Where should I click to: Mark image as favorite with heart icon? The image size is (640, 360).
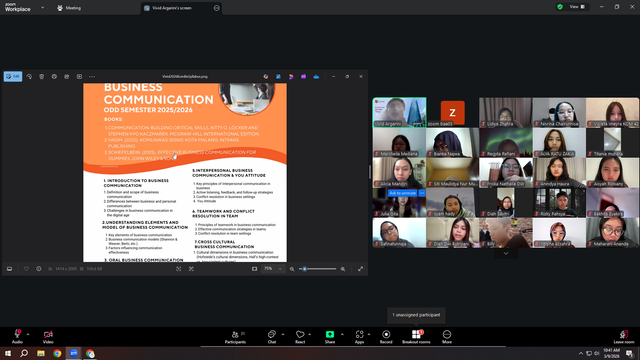(x=26, y=269)
